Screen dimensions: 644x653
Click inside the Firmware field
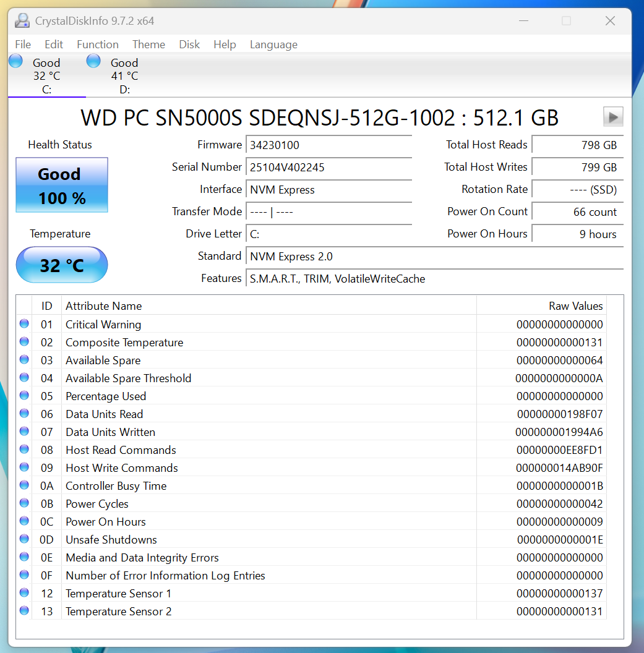pyautogui.click(x=328, y=145)
